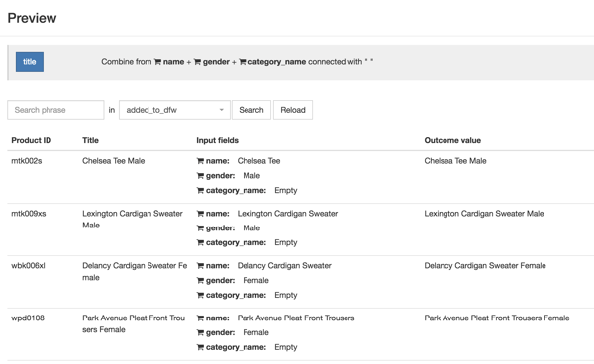Click title cell Delancy Cardigan Sweater Female
The width and height of the screenshot is (594, 364).
click(135, 271)
